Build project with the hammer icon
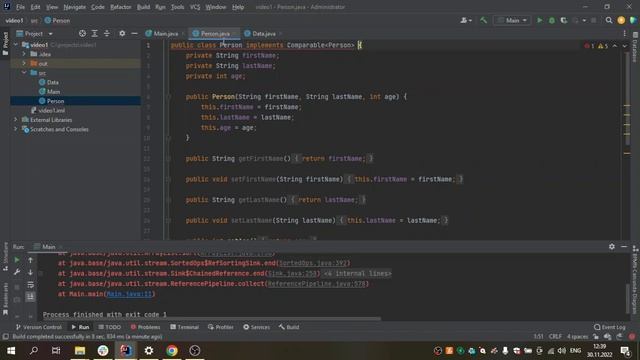Viewport: 640px width, 360px height. tap(483, 20)
